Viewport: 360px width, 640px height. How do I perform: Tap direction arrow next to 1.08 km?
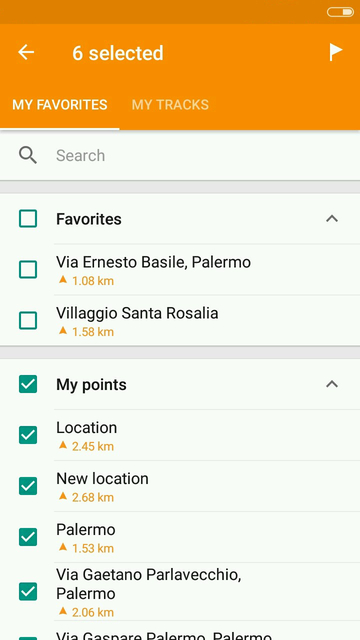(x=62, y=280)
